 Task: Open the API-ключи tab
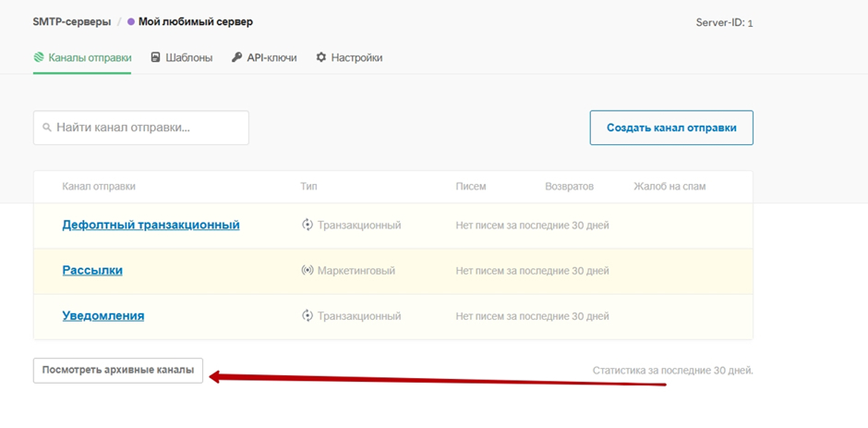[271, 57]
